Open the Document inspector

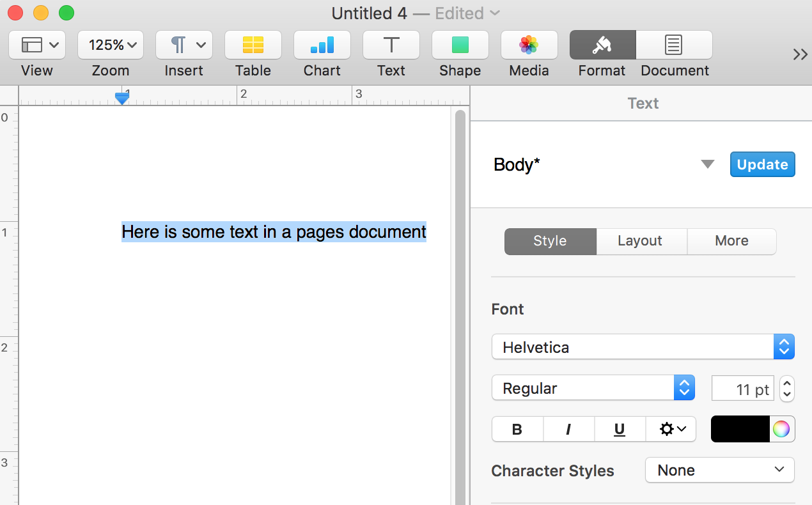pyautogui.click(x=674, y=45)
